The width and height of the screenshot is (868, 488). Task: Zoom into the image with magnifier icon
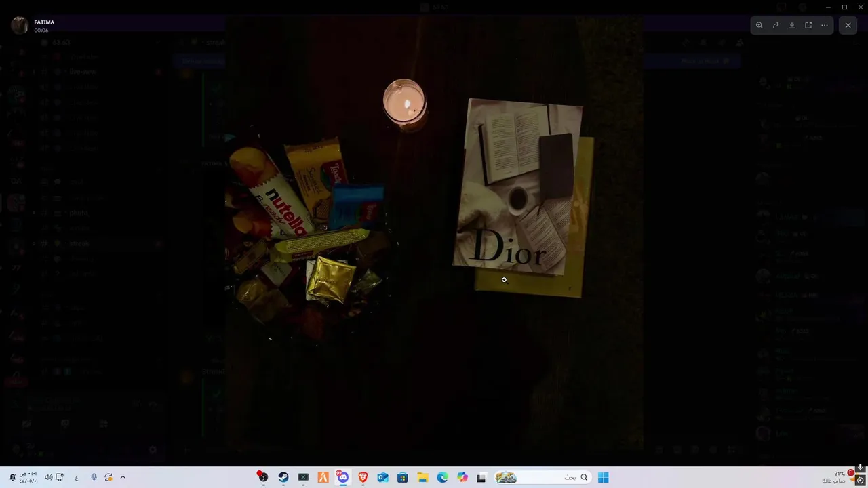click(x=759, y=25)
